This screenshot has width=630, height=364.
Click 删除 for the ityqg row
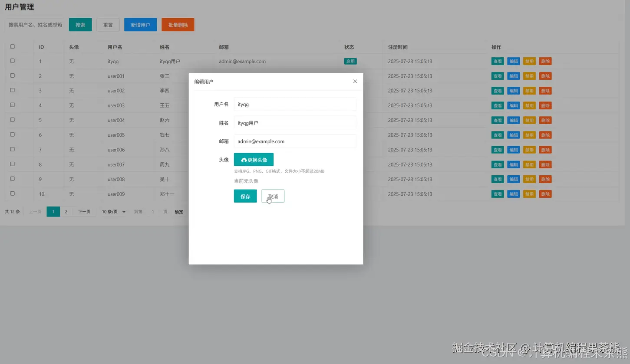545,61
